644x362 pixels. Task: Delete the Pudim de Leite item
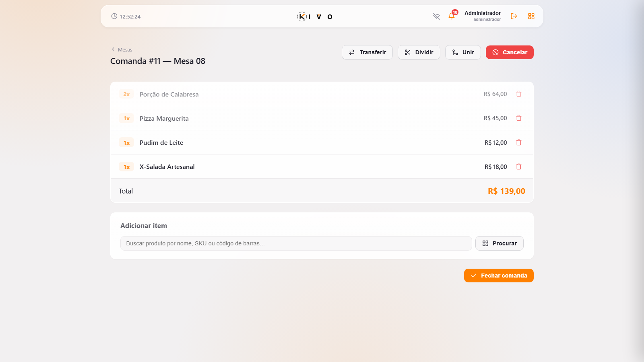[519, 142]
